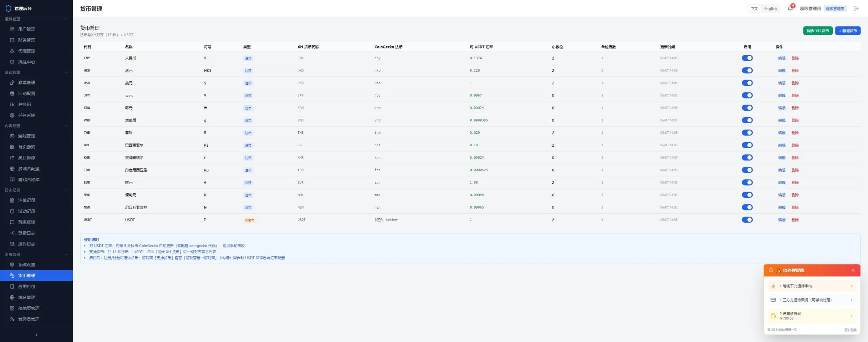Click the 管理员管理 sidebar icon
The image size is (868, 342).
point(12,319)
